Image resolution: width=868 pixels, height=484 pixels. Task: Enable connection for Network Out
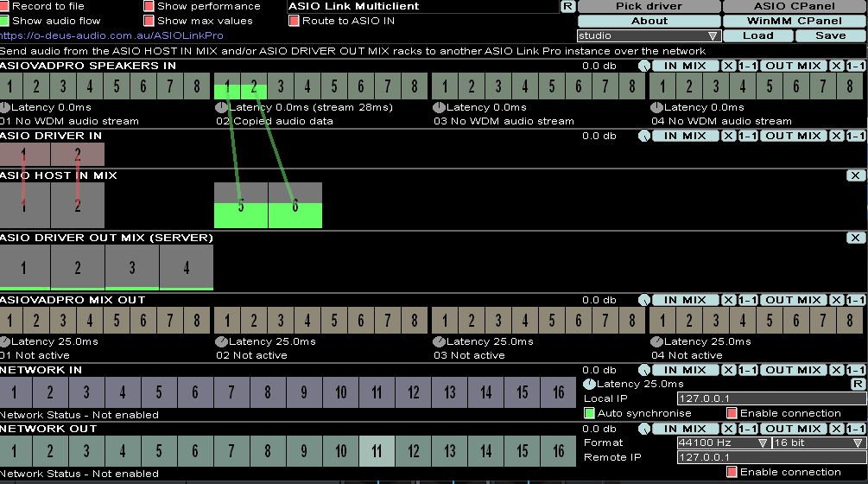[x=732, y=472]
